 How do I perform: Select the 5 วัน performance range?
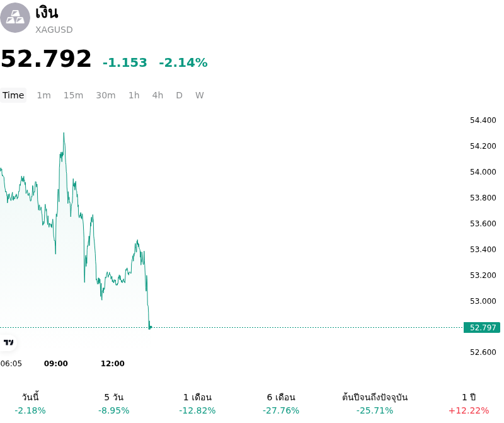pyautogui.click(x=114, y=403)
